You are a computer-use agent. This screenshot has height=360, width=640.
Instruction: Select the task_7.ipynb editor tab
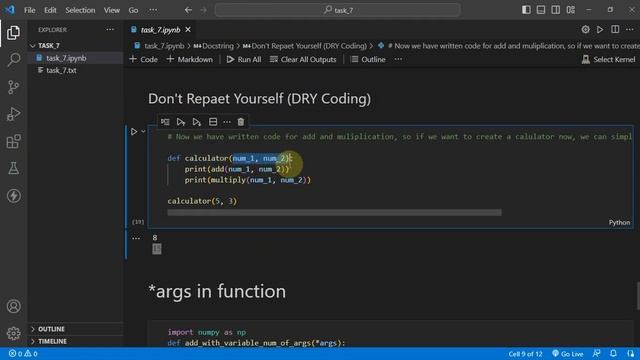tap(160, 29)
